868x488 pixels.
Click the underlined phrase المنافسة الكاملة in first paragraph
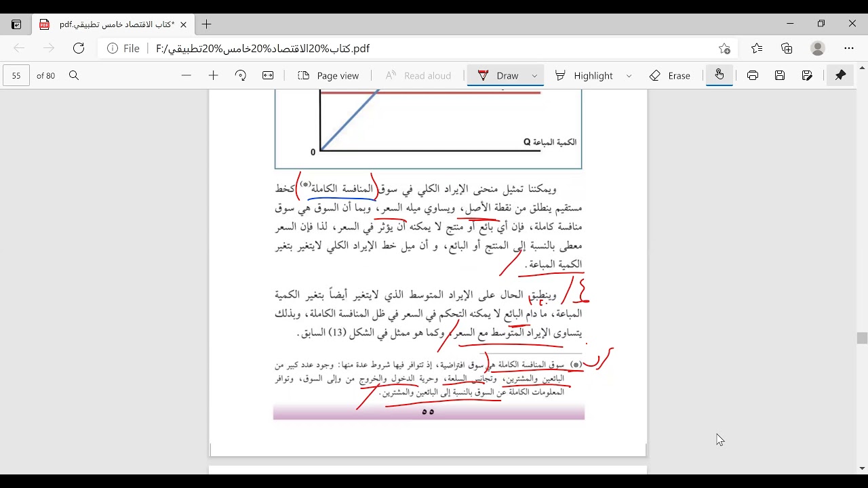[x=342, y=188]
